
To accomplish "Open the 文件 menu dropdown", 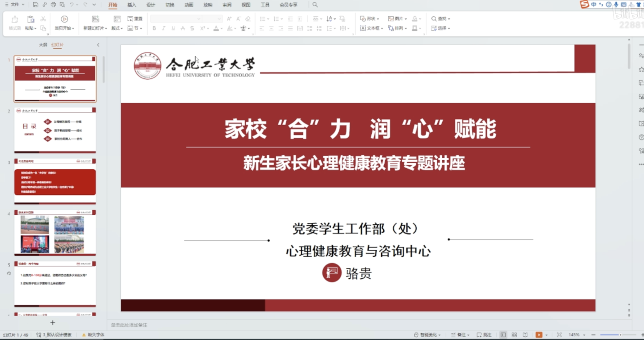I will (14, 5).
